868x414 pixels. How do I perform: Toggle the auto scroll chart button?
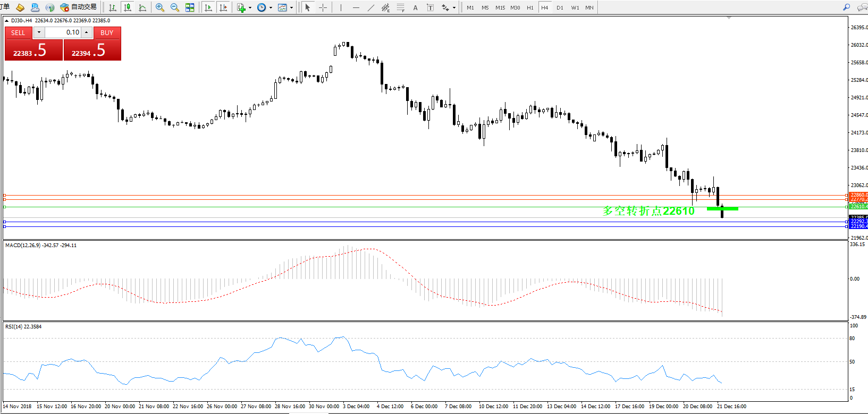coord(208,7)
